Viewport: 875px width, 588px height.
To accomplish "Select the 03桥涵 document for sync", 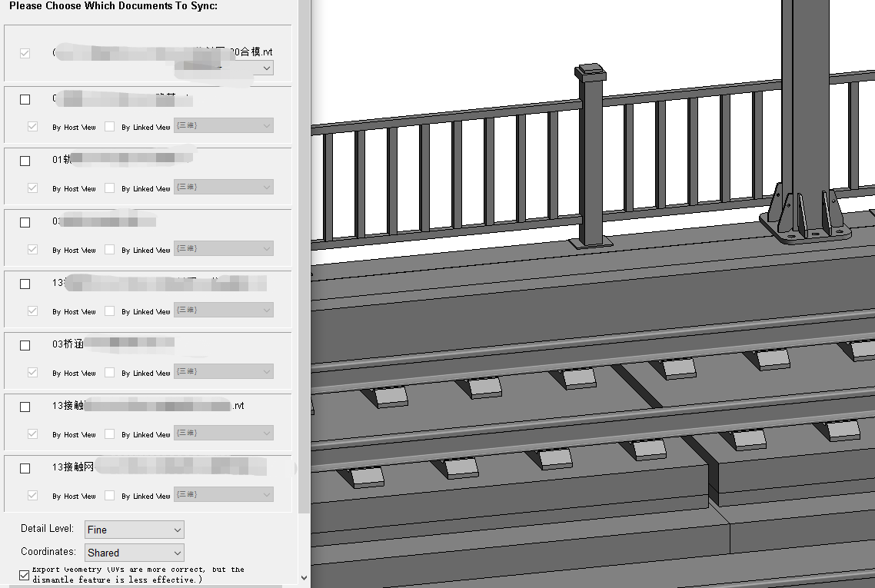I will click(25, 346).
